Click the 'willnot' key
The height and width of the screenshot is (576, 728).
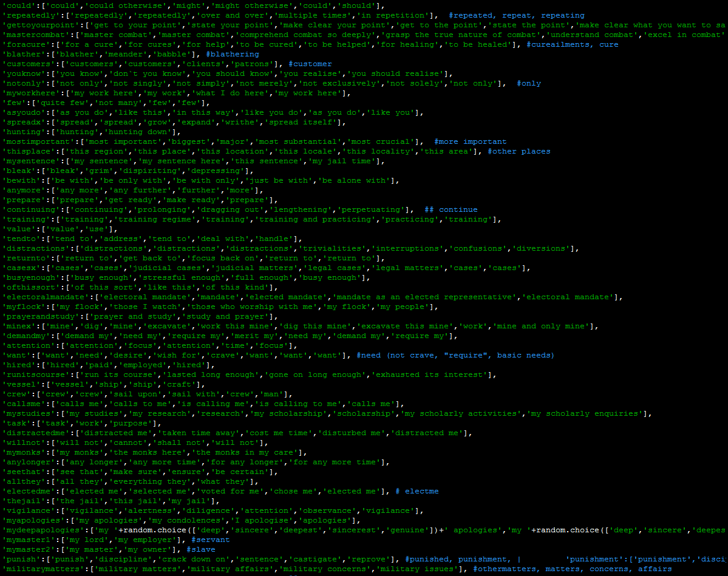[x=24, y=443]
